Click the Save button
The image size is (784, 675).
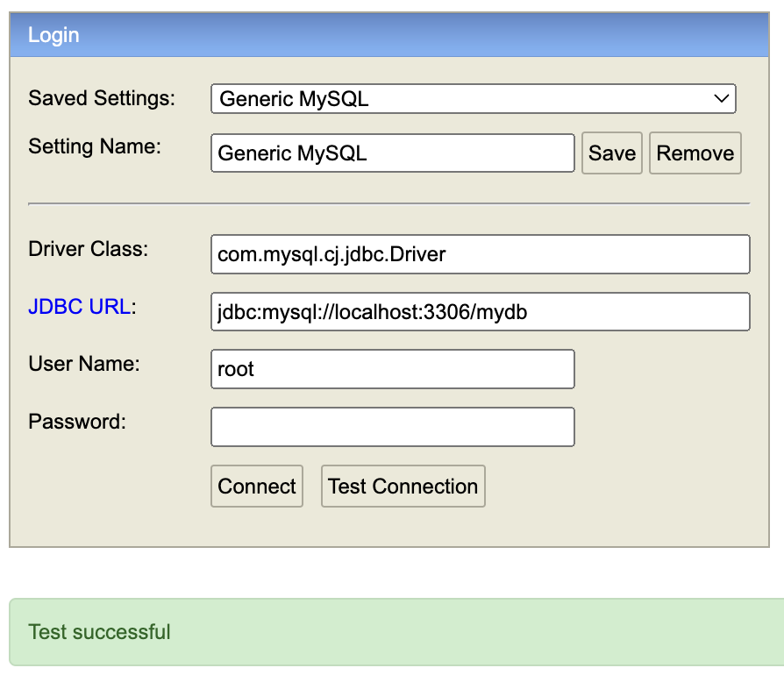612,153
